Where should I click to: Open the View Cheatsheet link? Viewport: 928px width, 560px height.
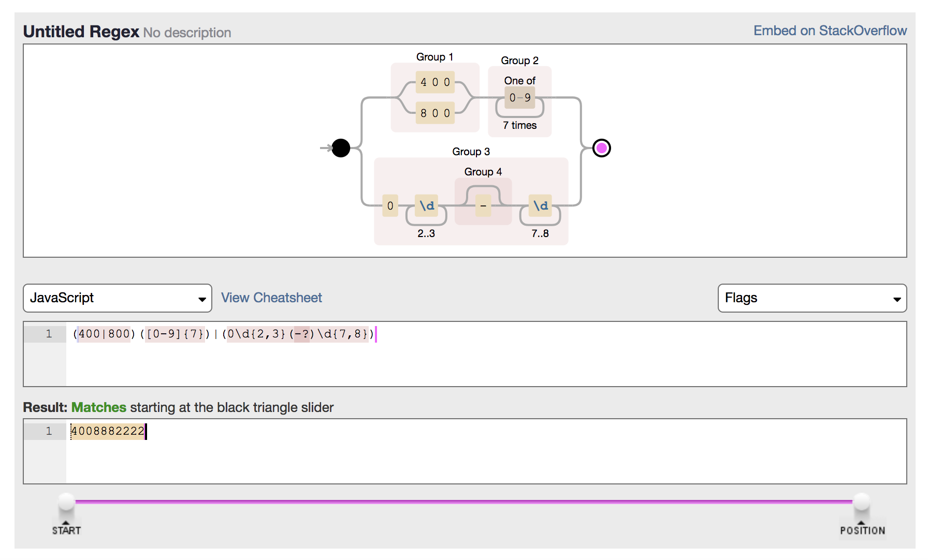tap(271, 298)
